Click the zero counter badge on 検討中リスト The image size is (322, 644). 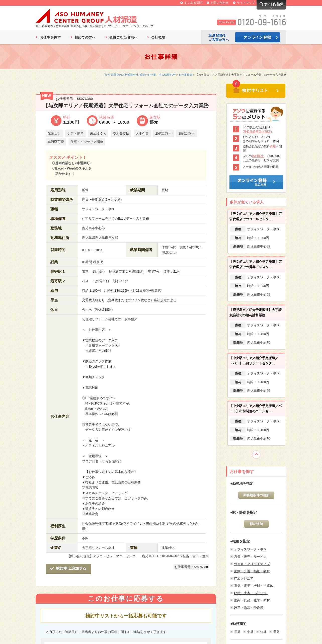pyautogui.click(x=236, y=84)
